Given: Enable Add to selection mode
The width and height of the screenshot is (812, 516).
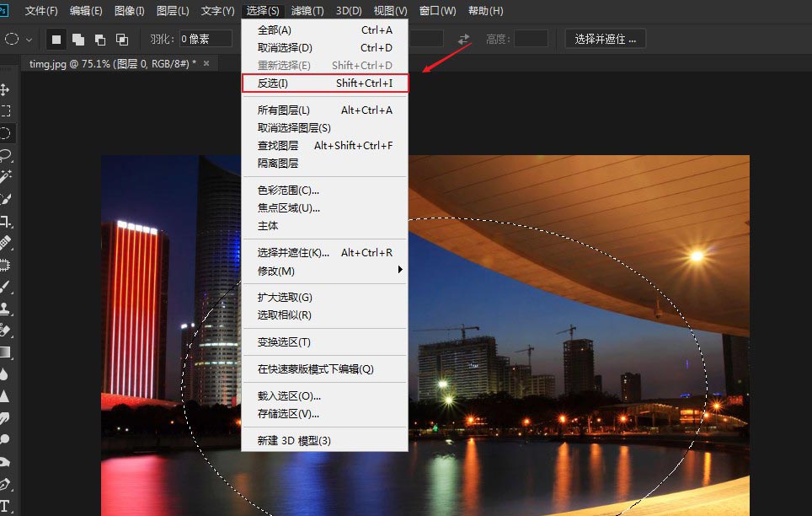Looking at the screenshot, I should click(x=77, y=38).
